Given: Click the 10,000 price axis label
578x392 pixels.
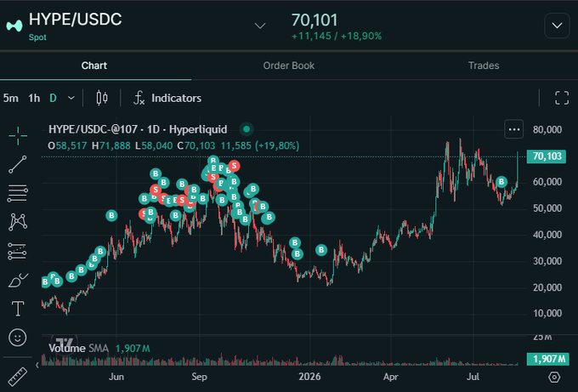Looking at the screenshot, I should [x=547, y=314].
